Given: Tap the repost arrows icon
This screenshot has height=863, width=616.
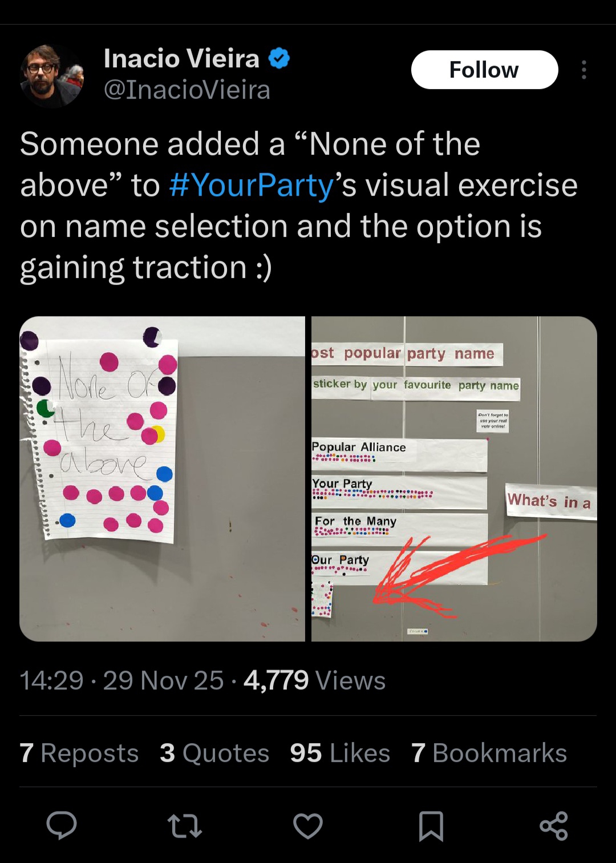Looking at the screenshot, I should 185,826.
